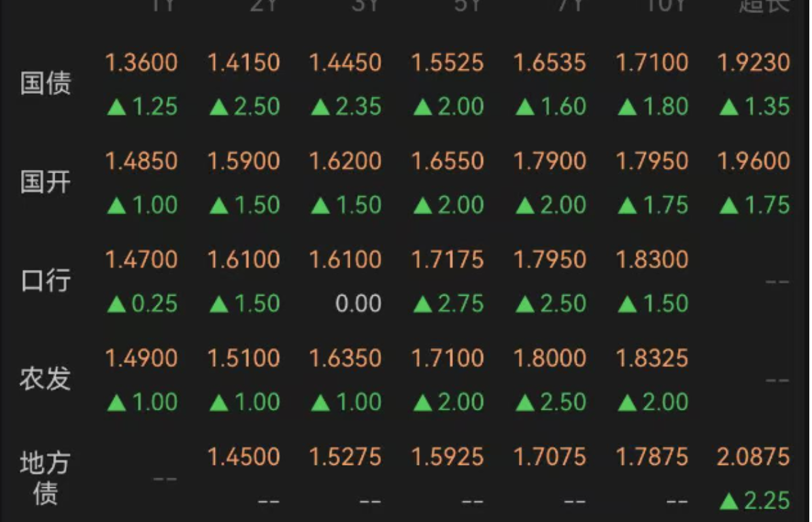Image resolution: width=812 pixels, height=522 pixels.
Task: Open the 口行 3Y change value 0.00
Action: pos(358,304)
